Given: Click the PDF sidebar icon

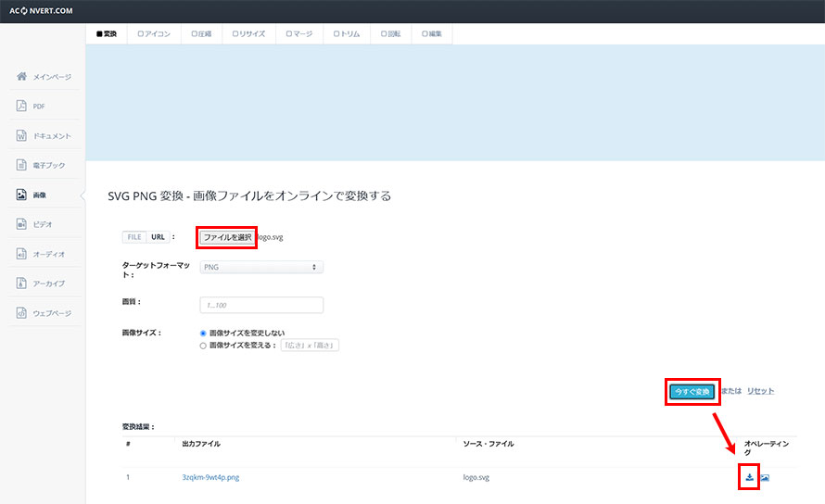Looking at the screenshot, I should (x=21, y=106).
